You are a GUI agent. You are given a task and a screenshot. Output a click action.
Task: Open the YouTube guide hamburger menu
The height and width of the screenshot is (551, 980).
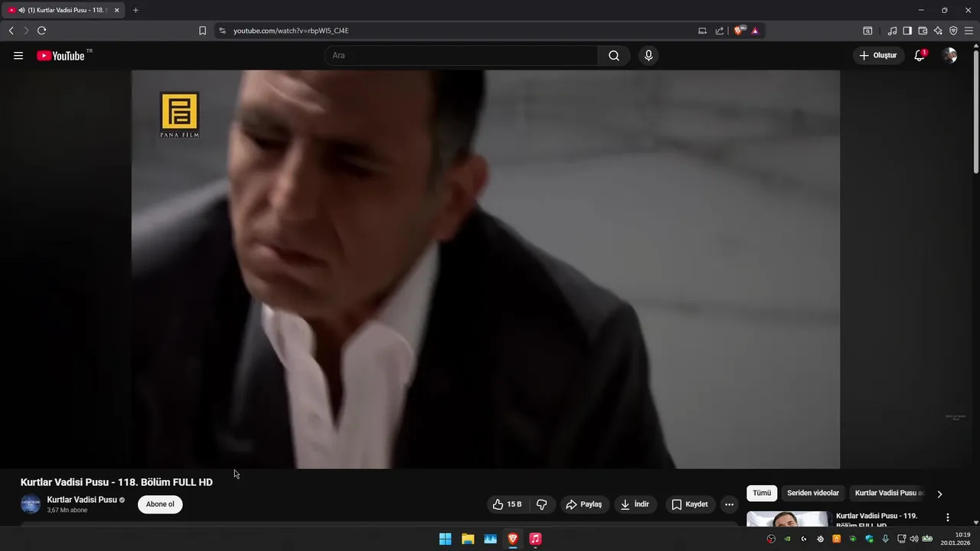click(x=18, y=56)
